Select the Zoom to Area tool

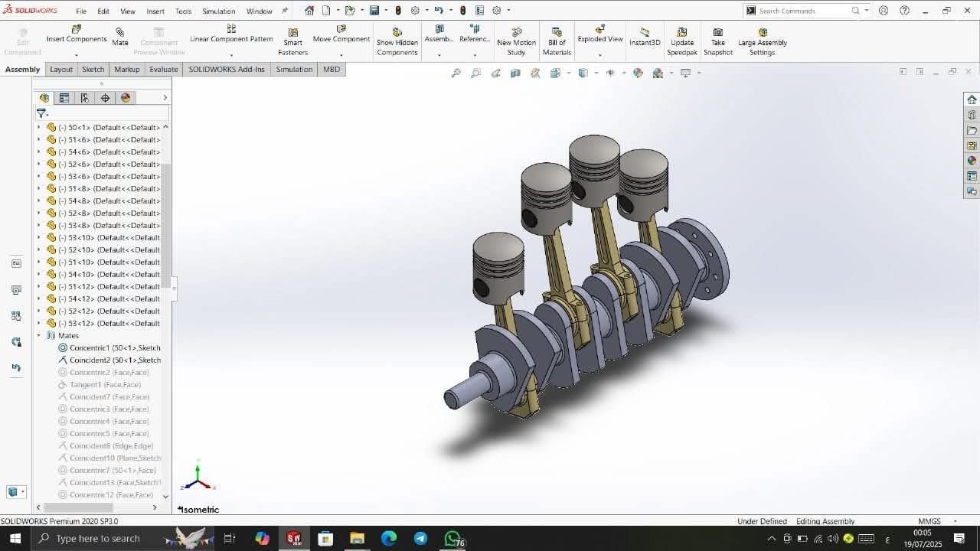476,73
